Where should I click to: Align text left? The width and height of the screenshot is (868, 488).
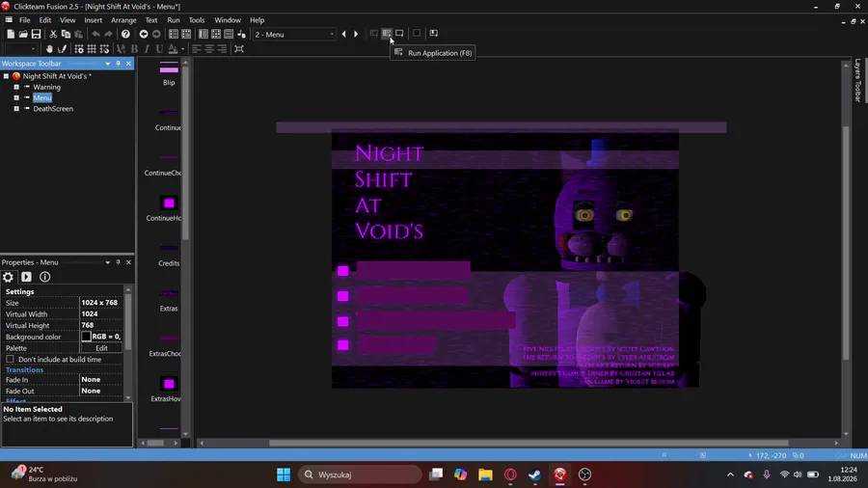197,48
